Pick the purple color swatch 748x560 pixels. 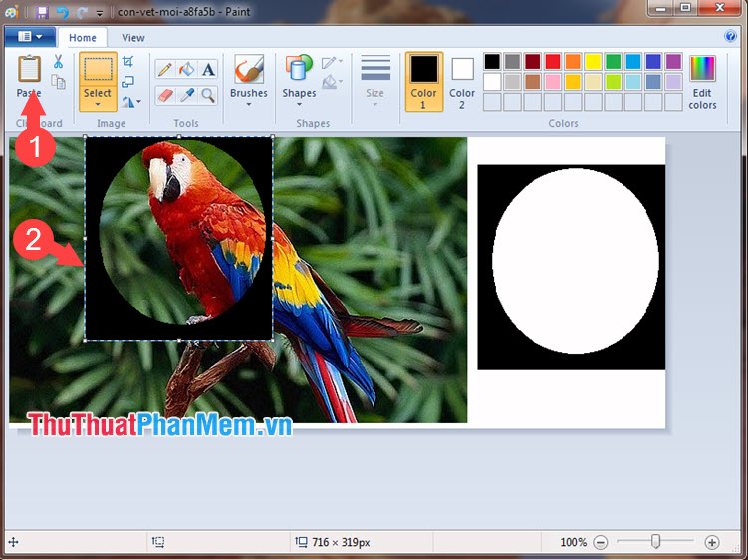click(x=673, y=61)
